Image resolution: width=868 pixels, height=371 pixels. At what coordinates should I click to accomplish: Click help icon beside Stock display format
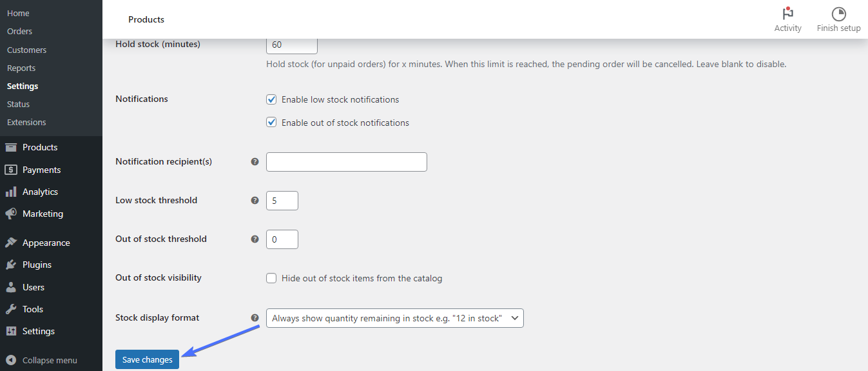coord(255,318)
